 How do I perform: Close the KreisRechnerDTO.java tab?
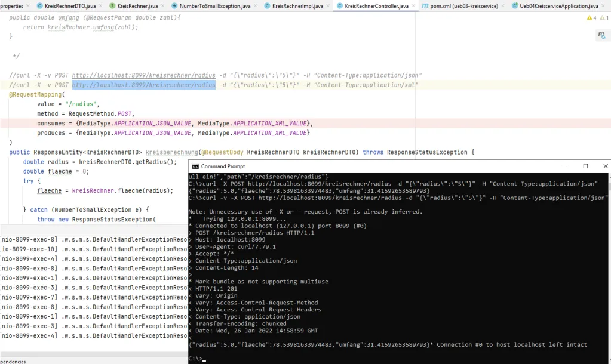100,6
